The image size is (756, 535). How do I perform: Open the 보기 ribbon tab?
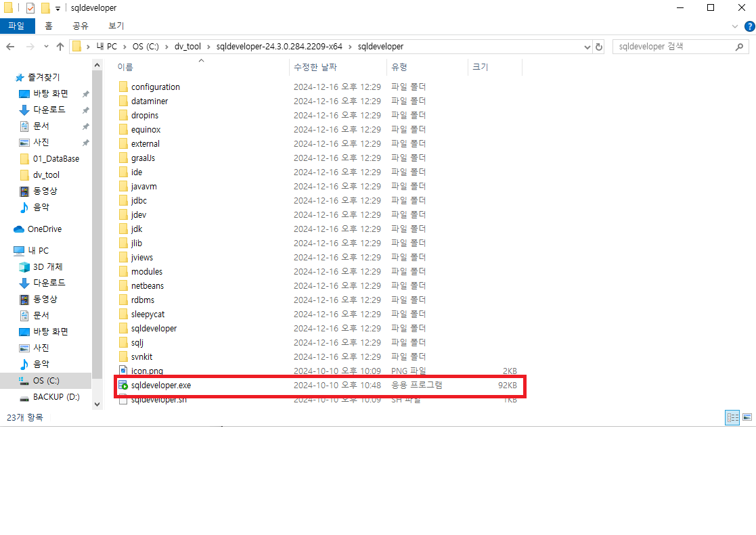pyautogui.click(x=116, y=26)
